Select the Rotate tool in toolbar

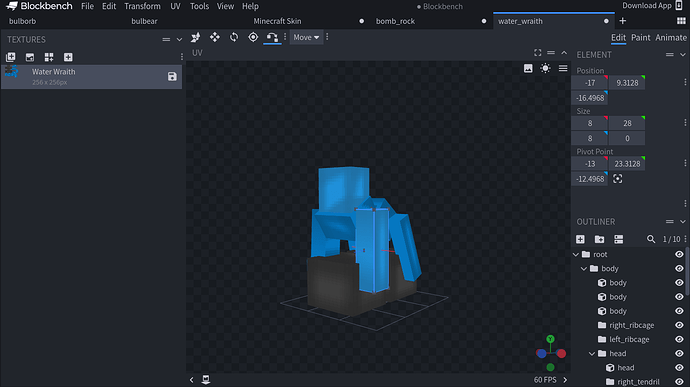coord(234,37)
